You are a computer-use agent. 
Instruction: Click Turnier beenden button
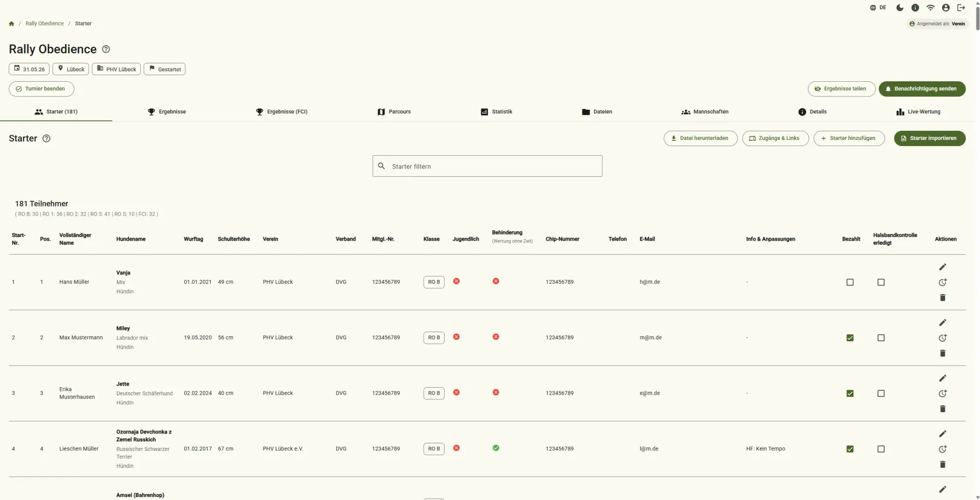coord(41,89)
